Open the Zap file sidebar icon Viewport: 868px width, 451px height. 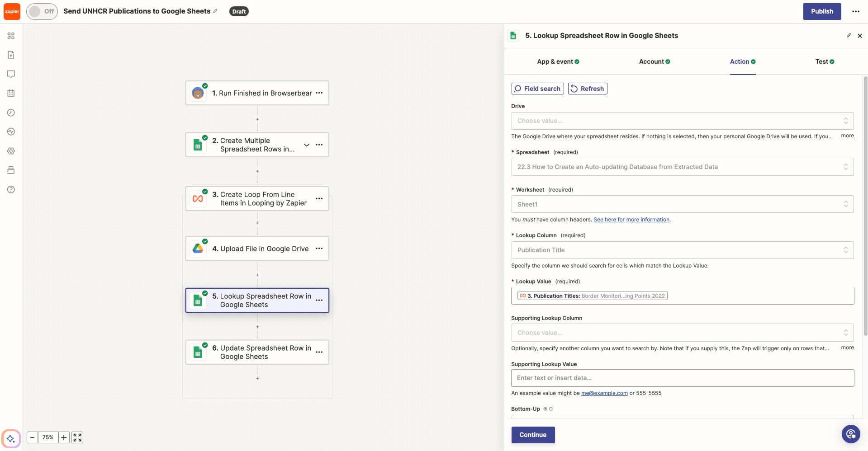click(11, 55)
